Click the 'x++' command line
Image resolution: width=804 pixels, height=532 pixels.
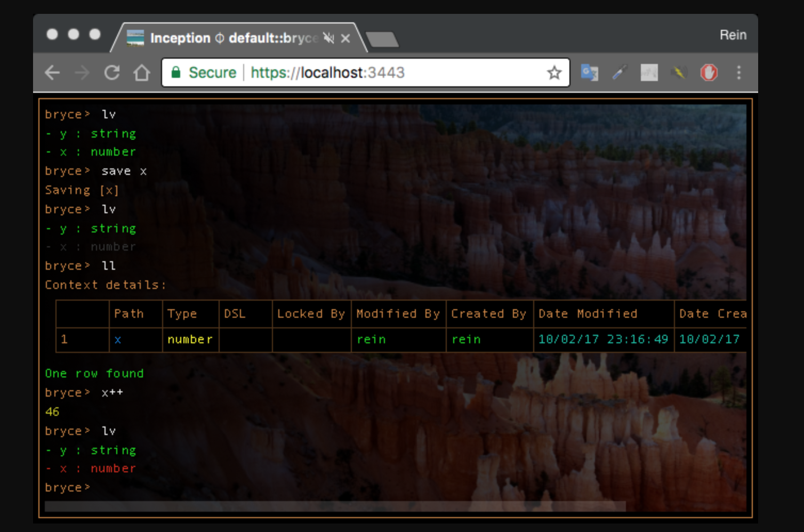(84, 393)
